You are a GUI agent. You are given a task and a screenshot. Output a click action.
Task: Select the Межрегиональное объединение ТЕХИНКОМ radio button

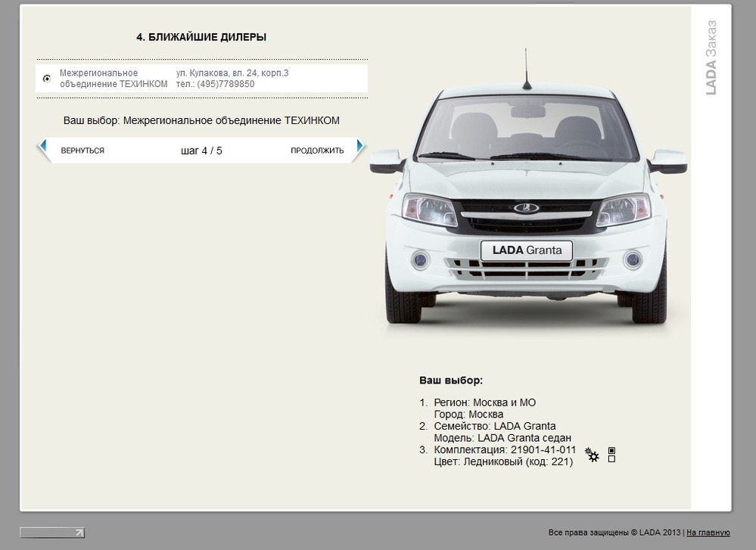[47, 78]
